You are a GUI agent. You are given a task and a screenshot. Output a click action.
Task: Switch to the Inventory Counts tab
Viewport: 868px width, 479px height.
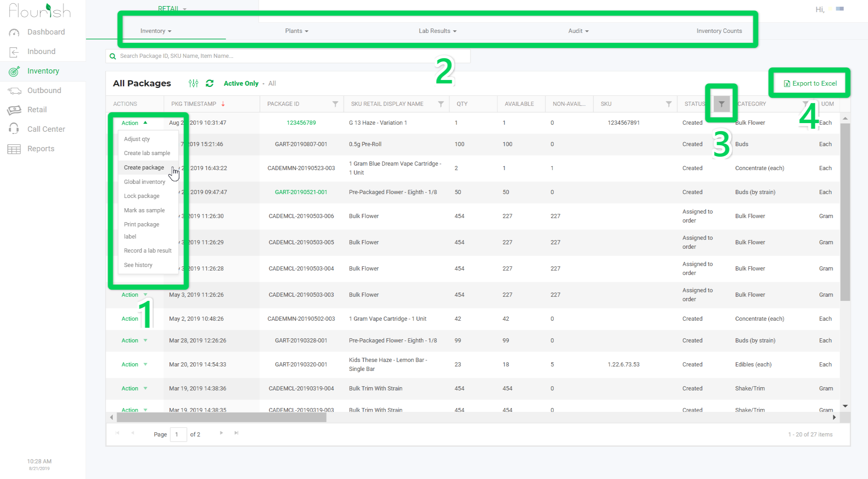[x=719, y=31]
